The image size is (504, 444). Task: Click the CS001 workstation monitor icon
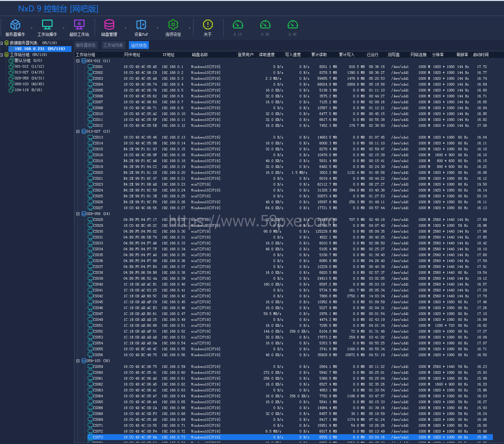tap(90, 67)
